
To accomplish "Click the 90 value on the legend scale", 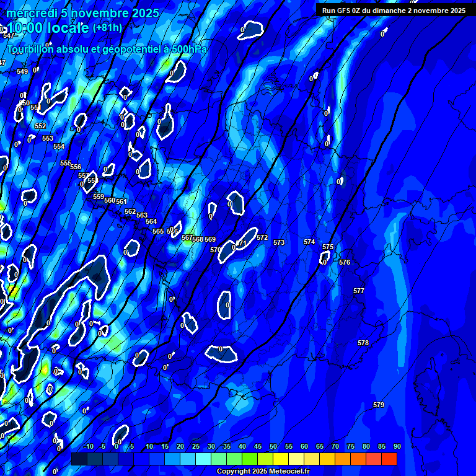I will (x=397, y=447).
